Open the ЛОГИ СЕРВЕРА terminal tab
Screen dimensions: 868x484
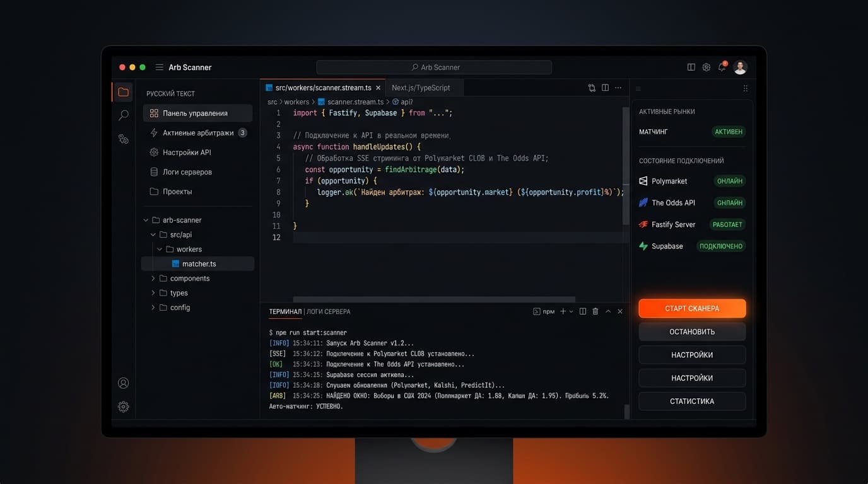[328, 311]
